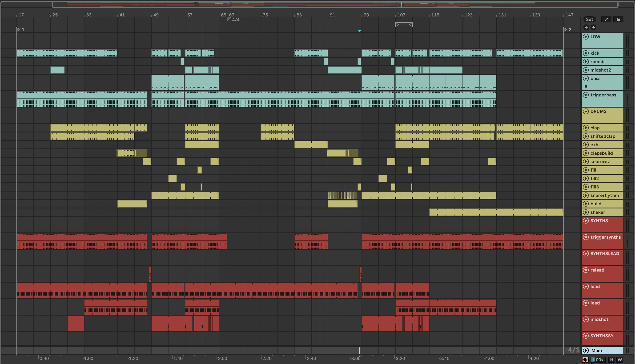Fold the triggerbass track arrow
Image resolution: width=635 pixels, height=364 pixels.
[586, 95]
